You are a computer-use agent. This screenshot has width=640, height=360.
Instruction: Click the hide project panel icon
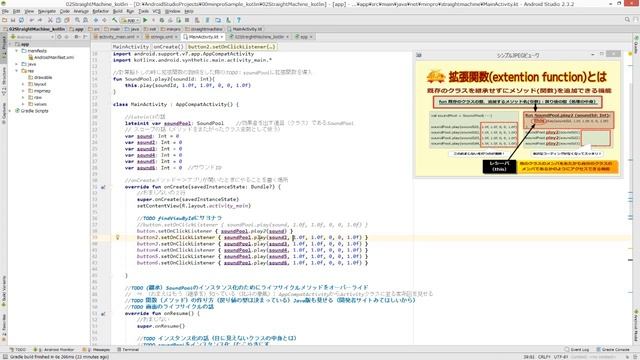tap(85, 37)
